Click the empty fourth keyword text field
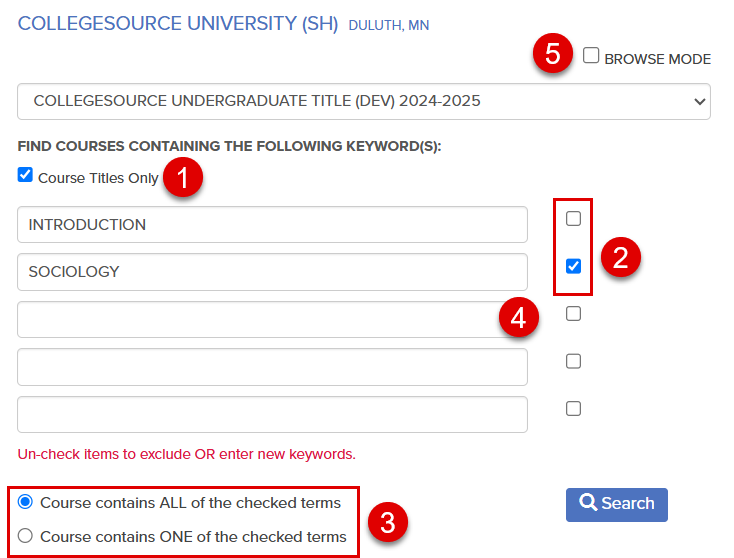The image size is (734, 558). tap(272, 367)
